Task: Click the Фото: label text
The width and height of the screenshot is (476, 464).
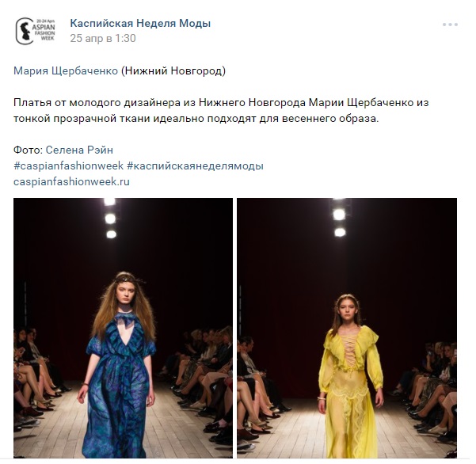Action: (x=29, y=150)
